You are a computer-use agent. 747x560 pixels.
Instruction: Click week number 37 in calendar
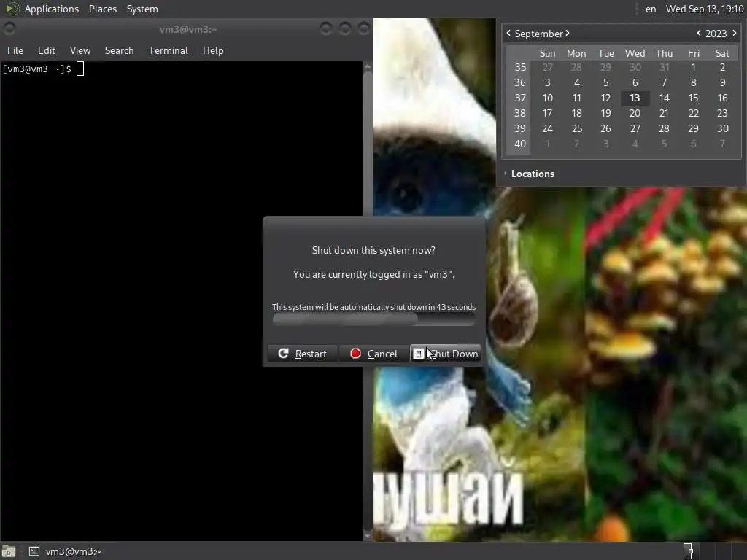point(519,98)
